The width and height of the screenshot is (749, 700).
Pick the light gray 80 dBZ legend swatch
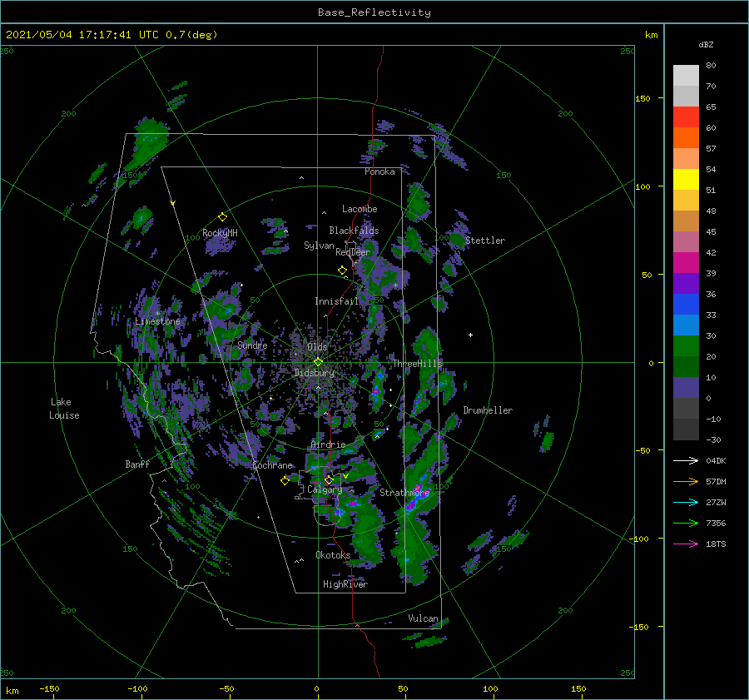coord(686,76)
